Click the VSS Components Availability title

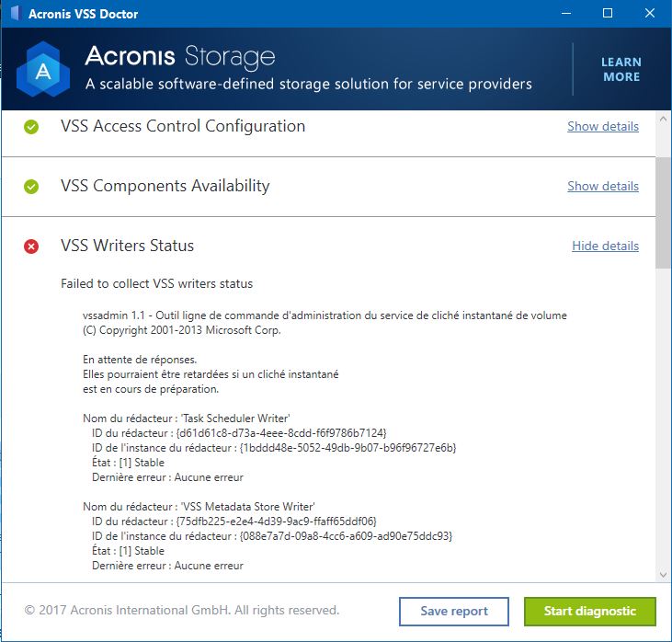pyautogui.click(x=165, y=186)
